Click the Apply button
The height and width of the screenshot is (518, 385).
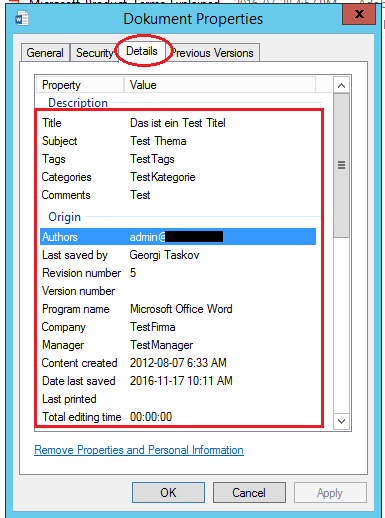coord(330,492)
